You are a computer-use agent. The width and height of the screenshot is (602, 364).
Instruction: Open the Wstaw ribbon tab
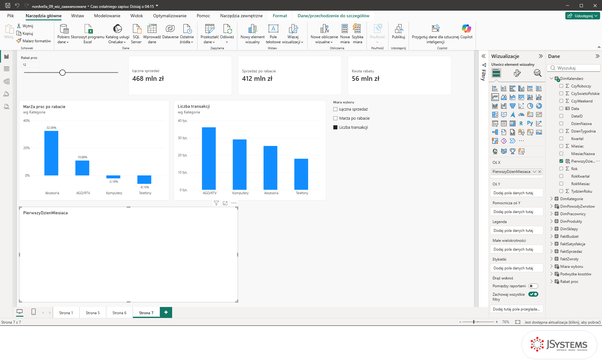pyautogui.click(x=77, y=16)
